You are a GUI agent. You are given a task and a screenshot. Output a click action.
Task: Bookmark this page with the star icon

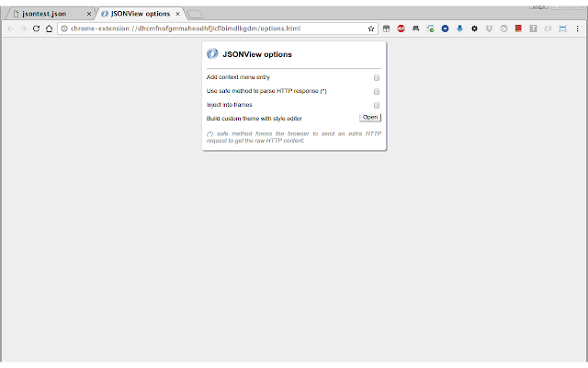(x=371, y=29)
